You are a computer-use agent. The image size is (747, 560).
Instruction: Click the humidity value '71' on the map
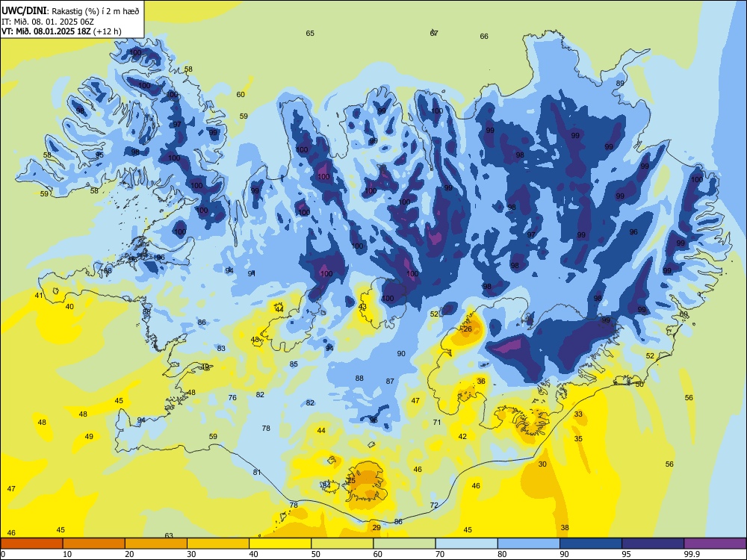(x=437, y=423)
